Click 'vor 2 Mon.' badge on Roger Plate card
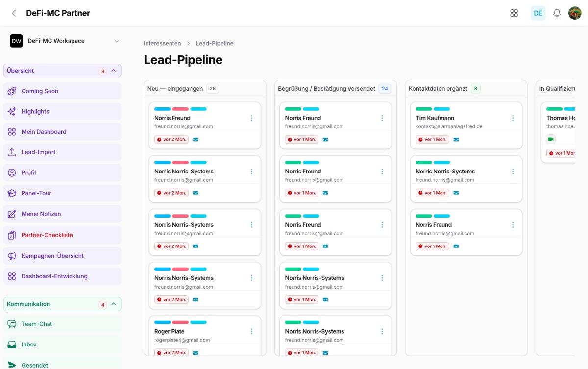 (x=171, y=353)
